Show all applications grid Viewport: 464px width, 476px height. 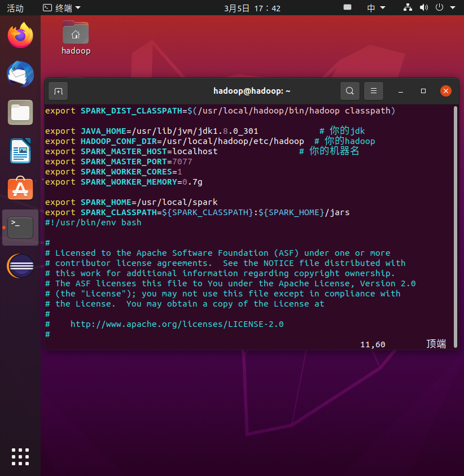point(20,457)
